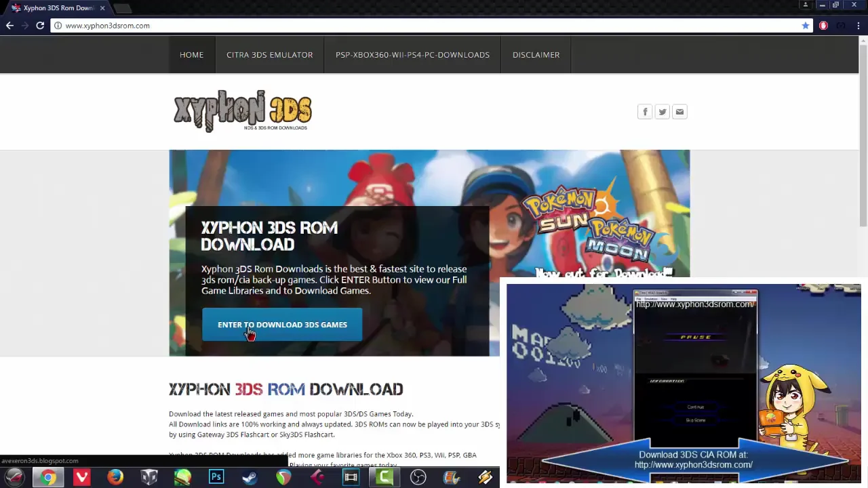Open the green-red shield app in taskbar
The image size is (868, 488).
[283, 477]
